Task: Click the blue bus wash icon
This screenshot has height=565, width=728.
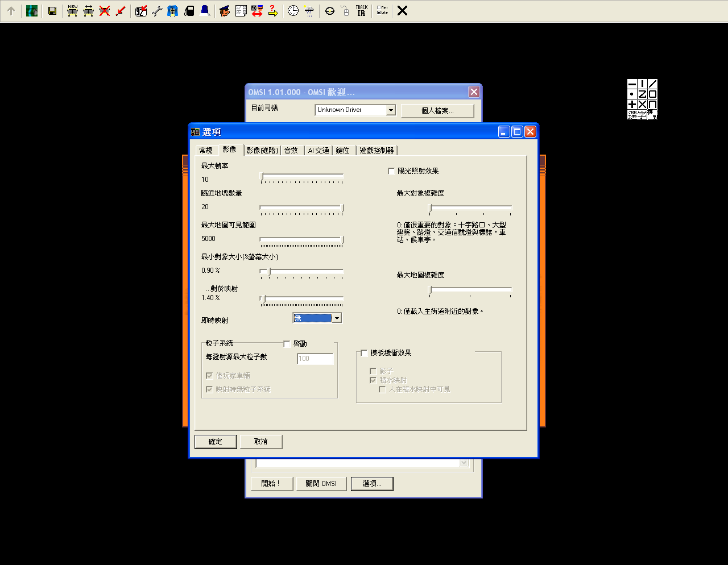Action: pos(173,11)
